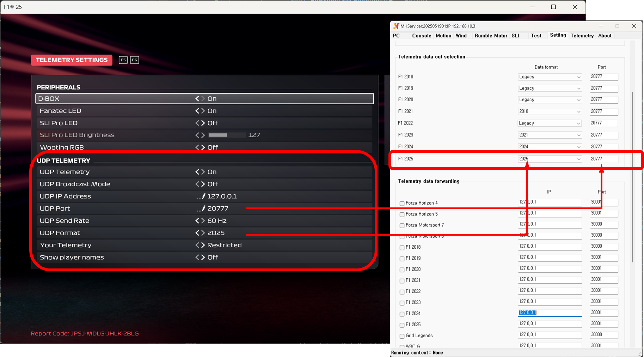Click the Forza Horizon 5 forwarding port field
The image size is (644, 357).
point(604,213)
